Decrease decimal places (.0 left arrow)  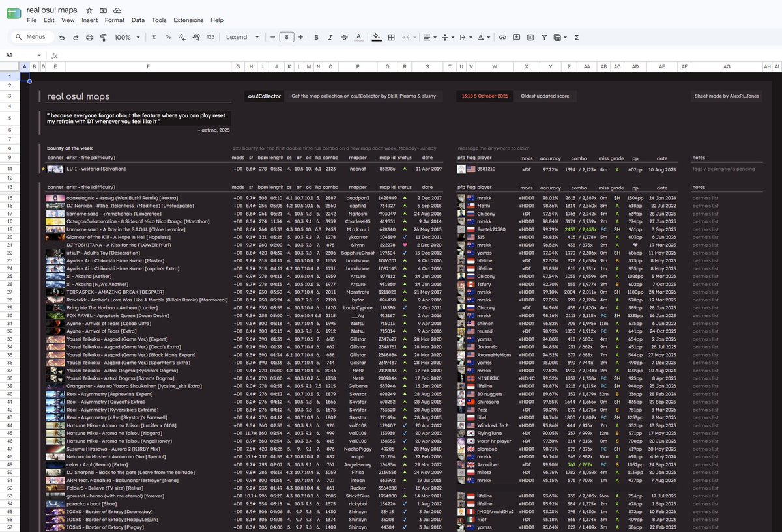182,38
